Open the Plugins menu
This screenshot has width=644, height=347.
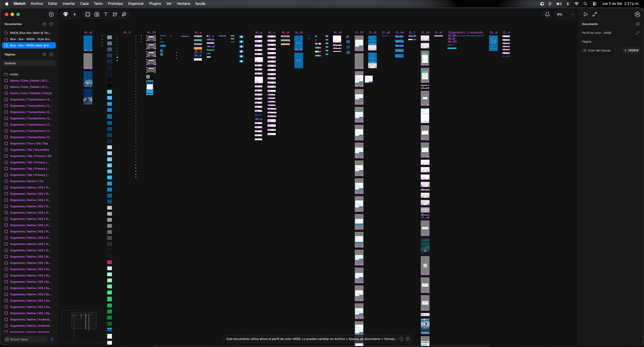(155, 4)
